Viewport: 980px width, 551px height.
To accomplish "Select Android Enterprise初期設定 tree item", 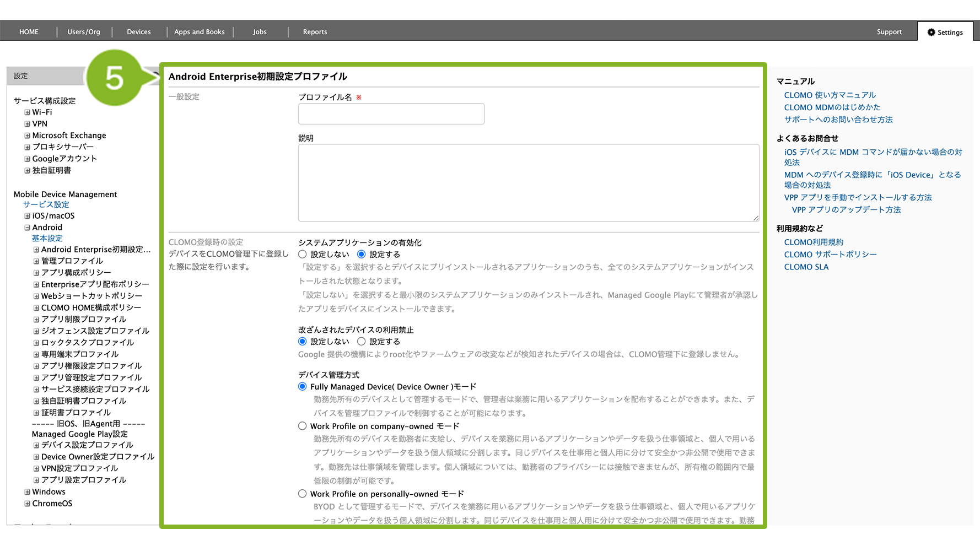I will 96,250.
